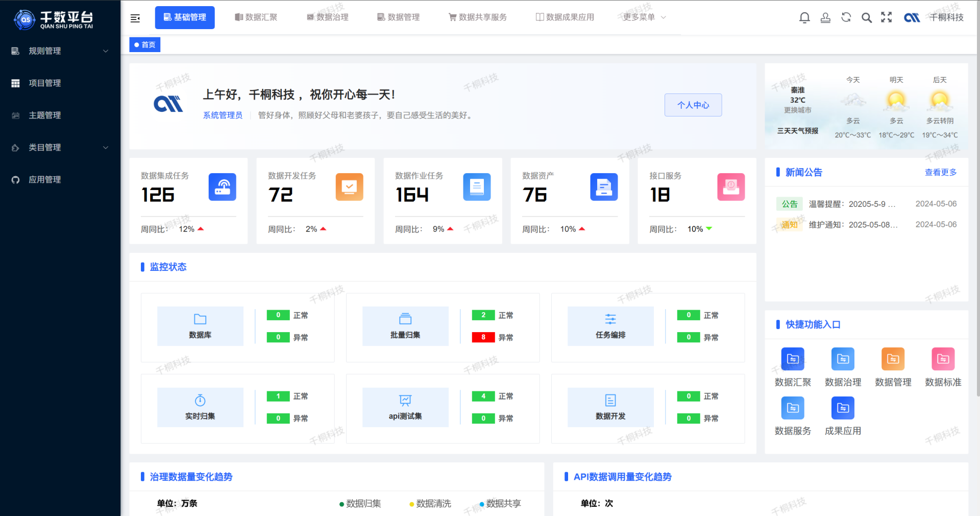Expand the 类目管理 sidebar menu
The width and height of the screenshot is (980, 516).
tap(60, 148)
